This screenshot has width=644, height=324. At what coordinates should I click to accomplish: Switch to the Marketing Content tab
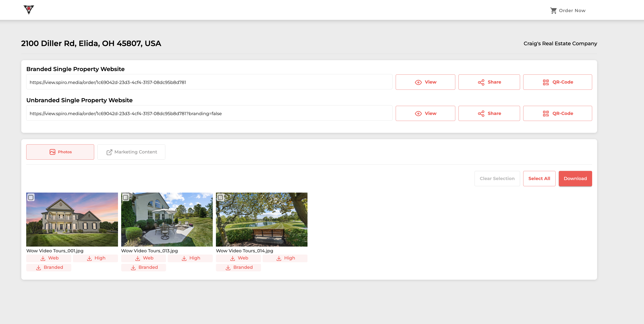coord(131,152)
